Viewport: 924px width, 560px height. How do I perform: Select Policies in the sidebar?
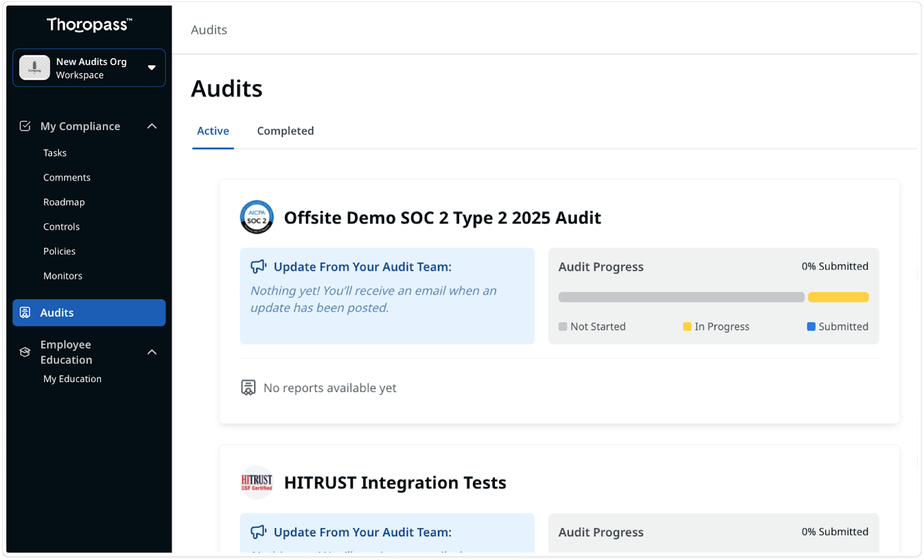click(x=59, y=252)
